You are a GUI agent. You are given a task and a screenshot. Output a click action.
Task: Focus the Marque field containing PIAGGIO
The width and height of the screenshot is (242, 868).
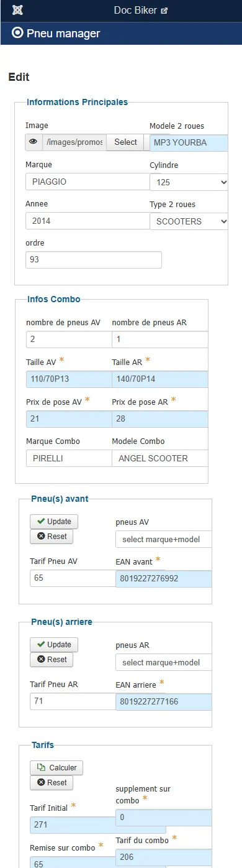(87, 182)
